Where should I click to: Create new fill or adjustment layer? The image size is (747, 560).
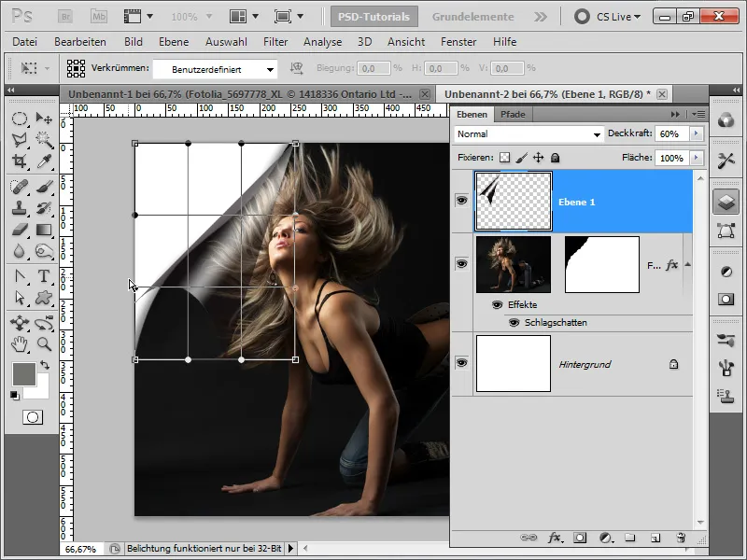605,538
